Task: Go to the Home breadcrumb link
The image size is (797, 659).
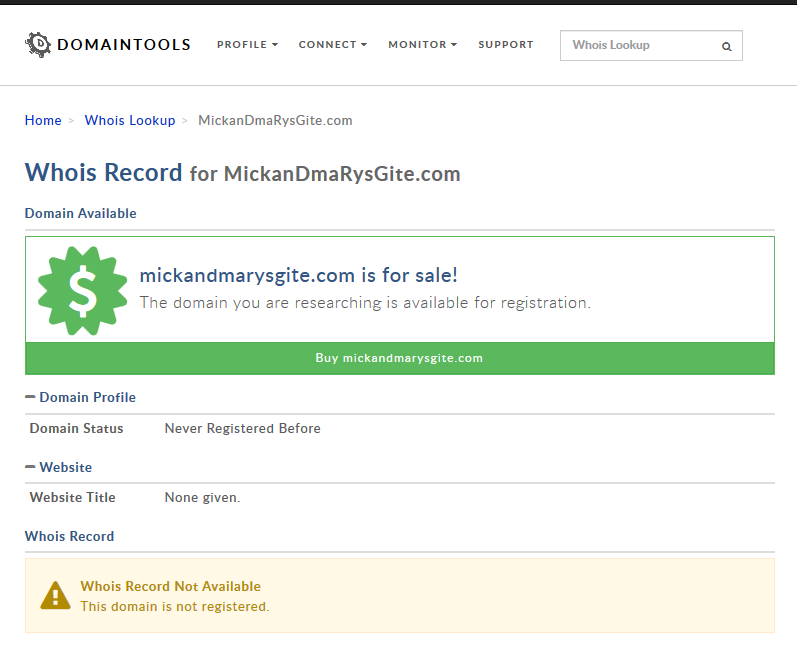Action: tap(43, 120)
